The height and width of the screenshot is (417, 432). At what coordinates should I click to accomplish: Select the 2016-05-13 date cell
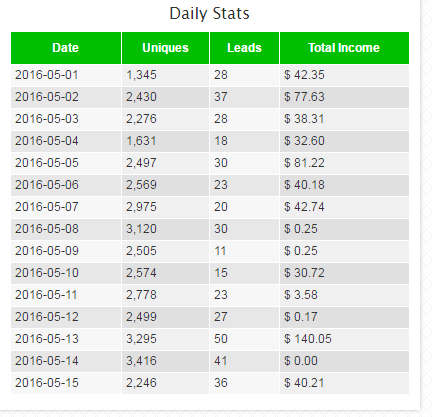click(66, 339)
